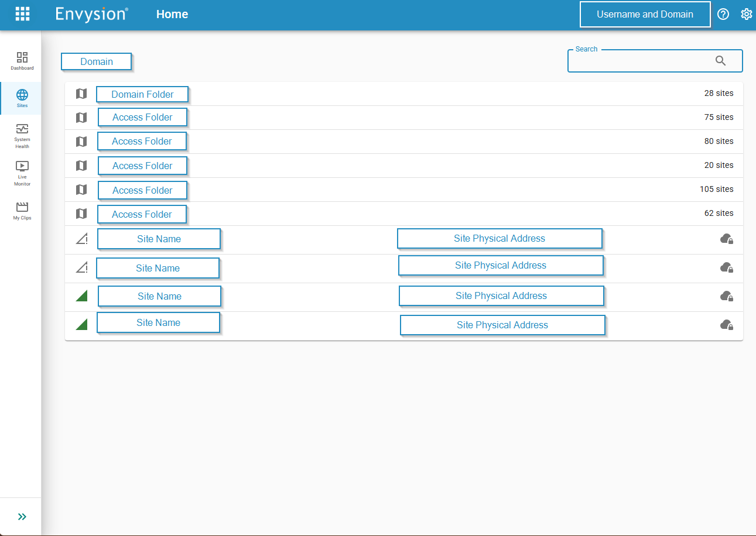Open the Domain Folder with 28 sites

pos(143,94)
